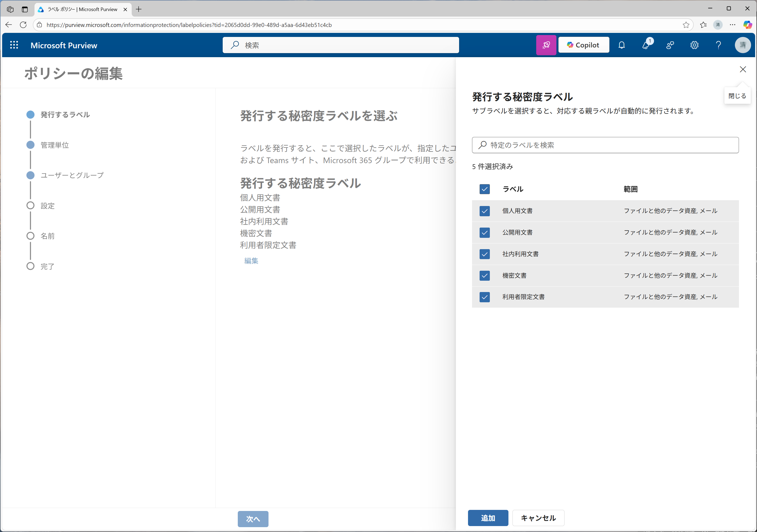Open the Microsoft app launcher waffle icon
Image resolution: width=757 pixels, height=532 pixels.
(x=14, y=45)
